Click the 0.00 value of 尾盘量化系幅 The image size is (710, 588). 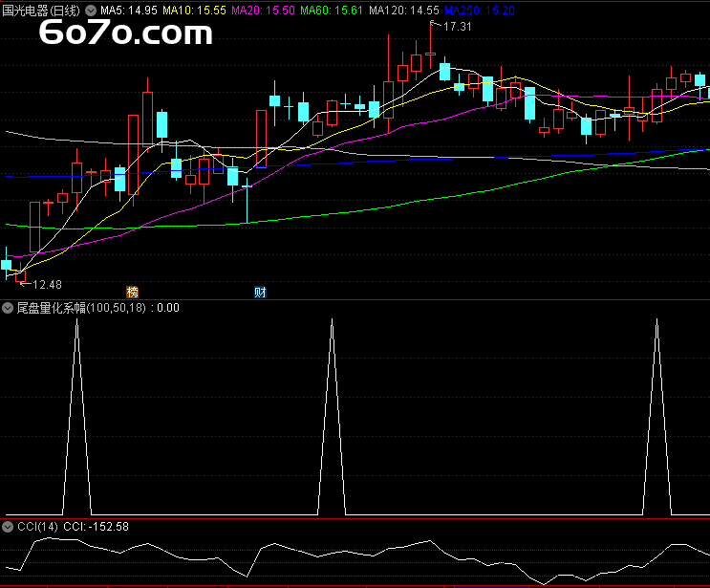168,308
